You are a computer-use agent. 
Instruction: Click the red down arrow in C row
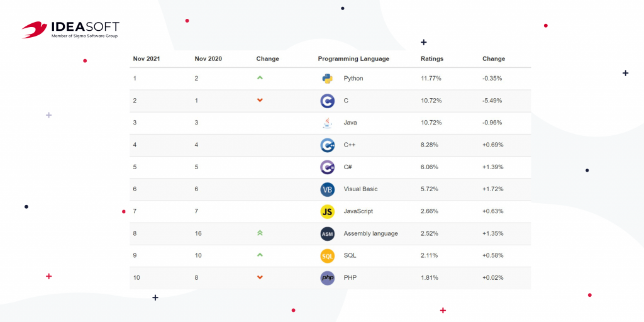[x=260, y=100]
